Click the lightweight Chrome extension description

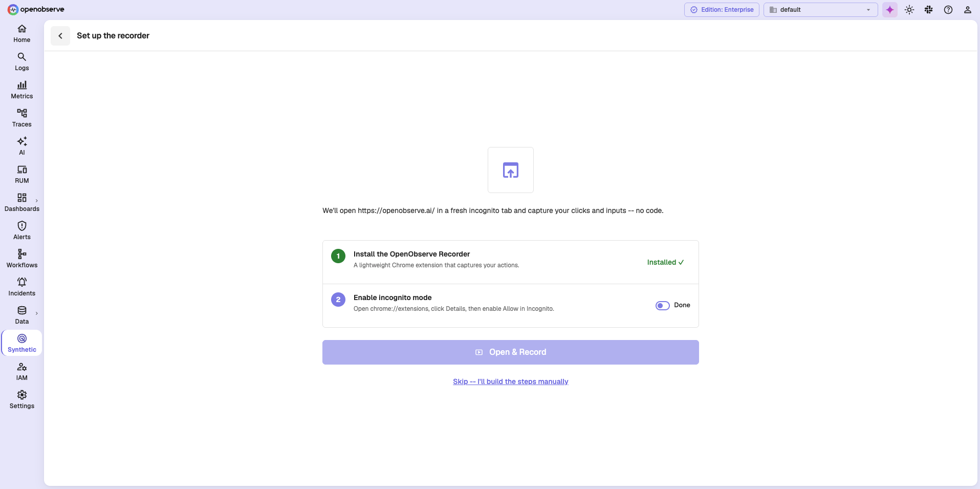click(437, 265)
